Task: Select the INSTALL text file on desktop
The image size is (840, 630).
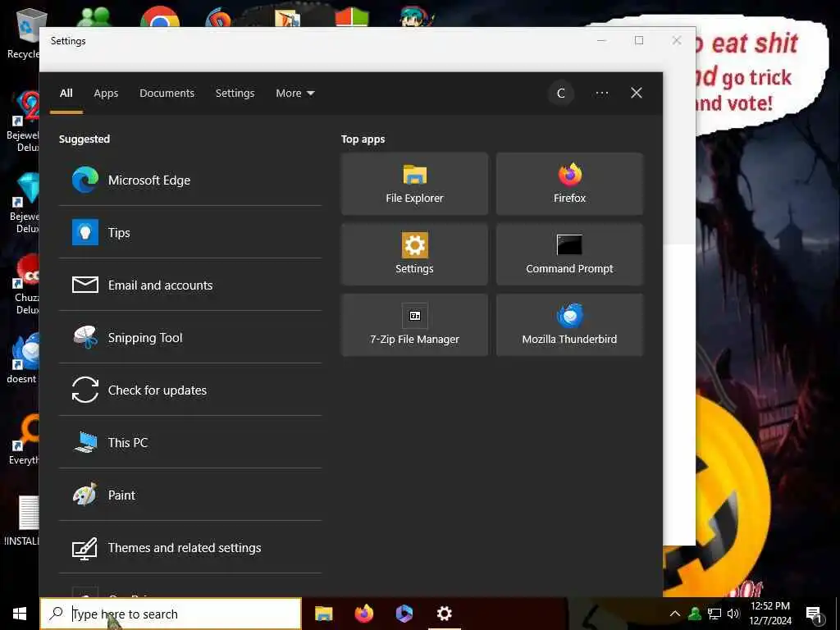Action: tap(21, 521)
